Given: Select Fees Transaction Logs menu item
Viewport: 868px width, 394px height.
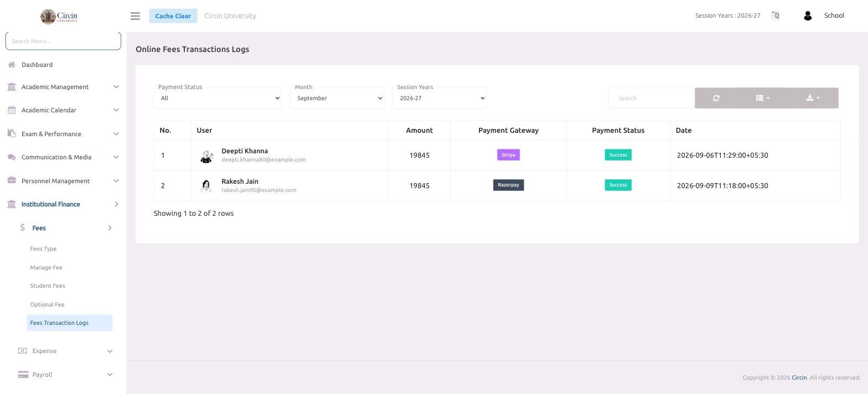Looking at the screenshot, I should 69,323.
